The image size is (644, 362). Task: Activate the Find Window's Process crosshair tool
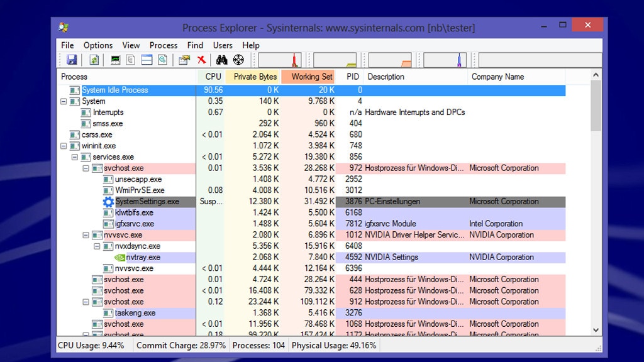click(238, 60)
